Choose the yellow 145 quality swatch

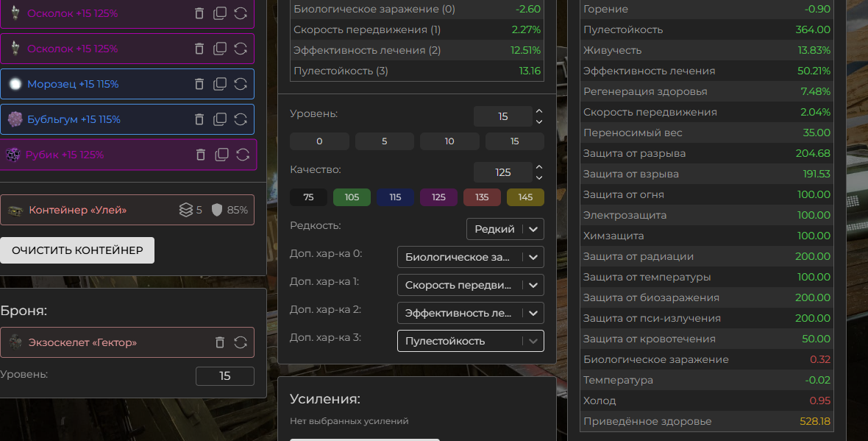click(x=525, y=197)
